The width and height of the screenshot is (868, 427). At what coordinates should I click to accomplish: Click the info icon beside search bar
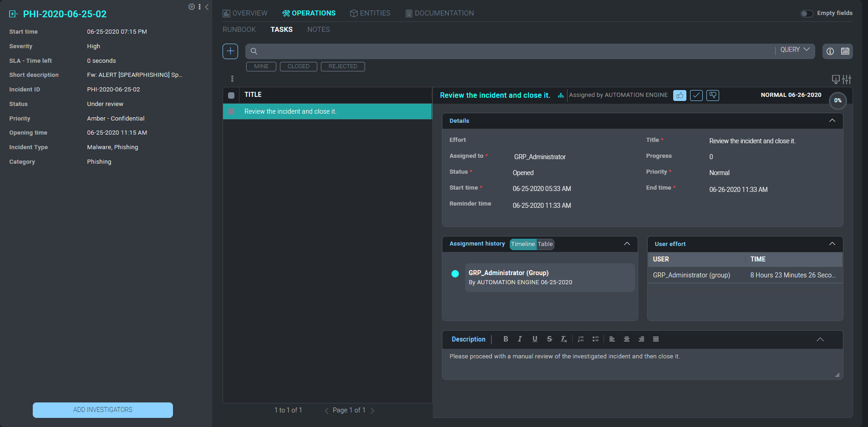830,51
